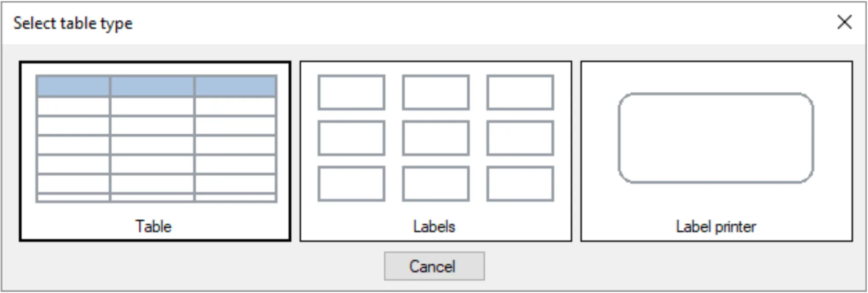The height and width of the screenshot is (293, 868).
Task: Click bottom-left rectangle in Labels grid icon
Action: pyautogui.click(x=351, y=183)
